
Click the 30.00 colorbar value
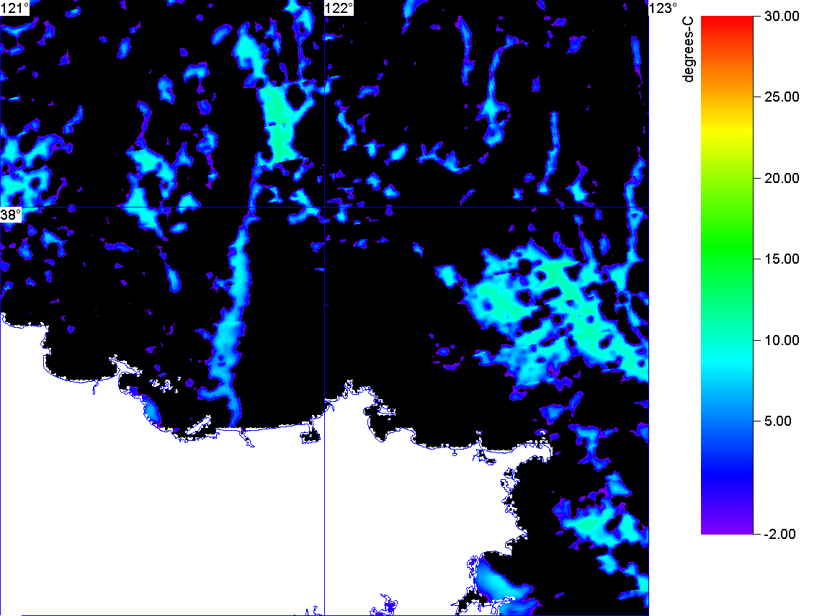coord(782,16)
